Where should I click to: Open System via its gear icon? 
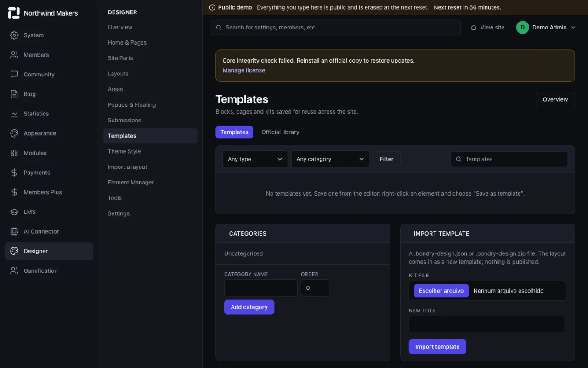(x=14, y=35)
